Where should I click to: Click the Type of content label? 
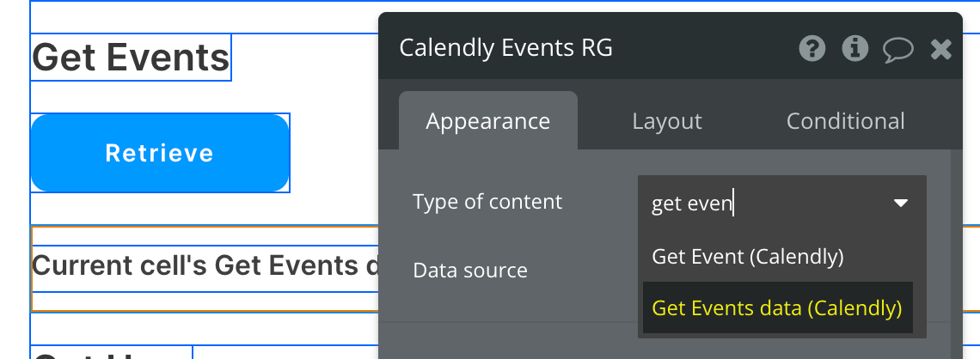tap(487, 202)
